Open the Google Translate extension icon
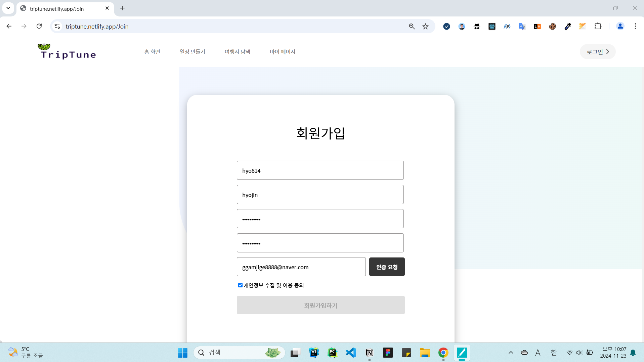 click(522, 26)
